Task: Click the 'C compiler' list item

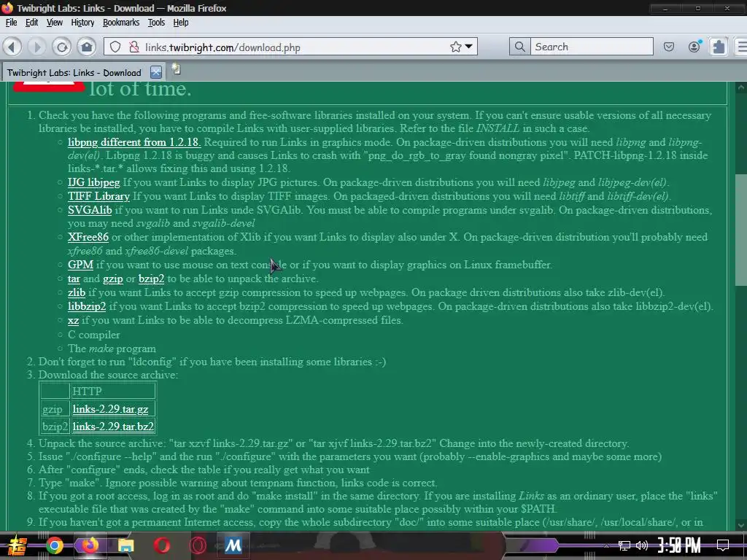Action: click(94, 335)
